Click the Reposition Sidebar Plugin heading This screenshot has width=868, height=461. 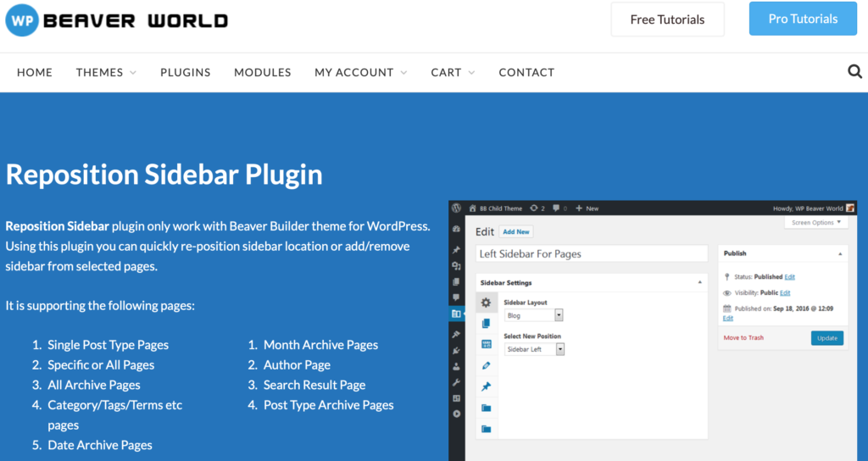[164, 175]
